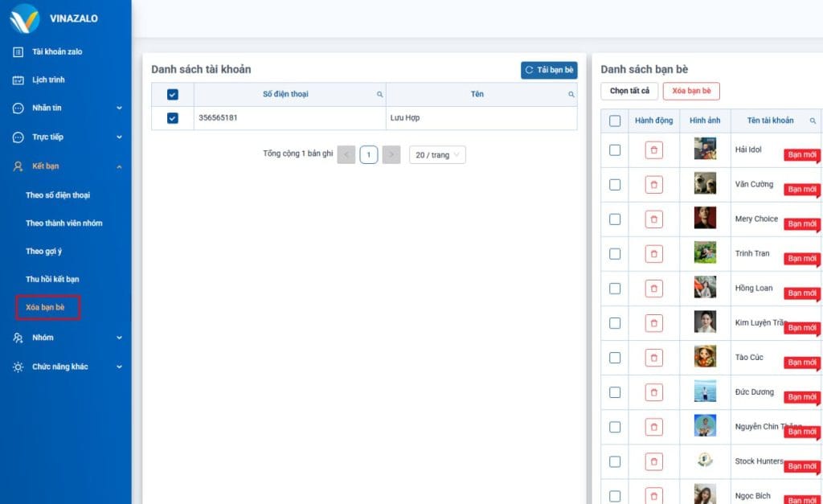
Task: Toggle select-all checkbox in friends list header
Action: point(615,121)
